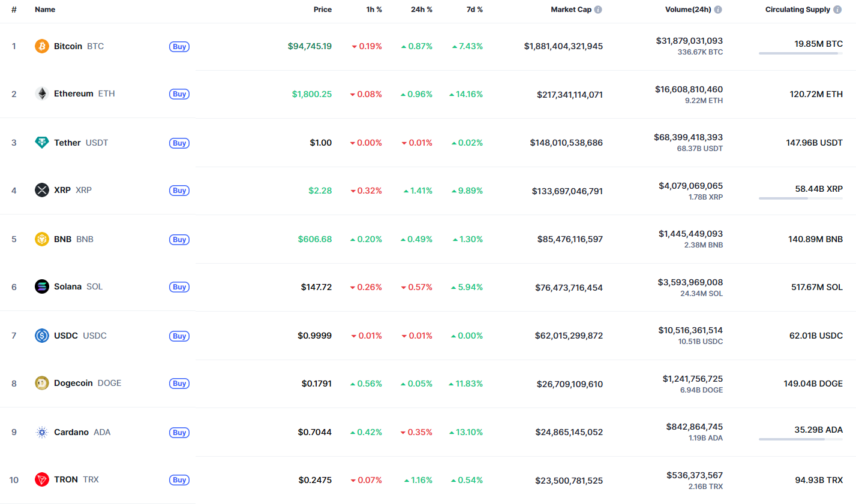Click the Cardano logo icon
This screenshot has height=504, width=856.
(x=42, y=432)
